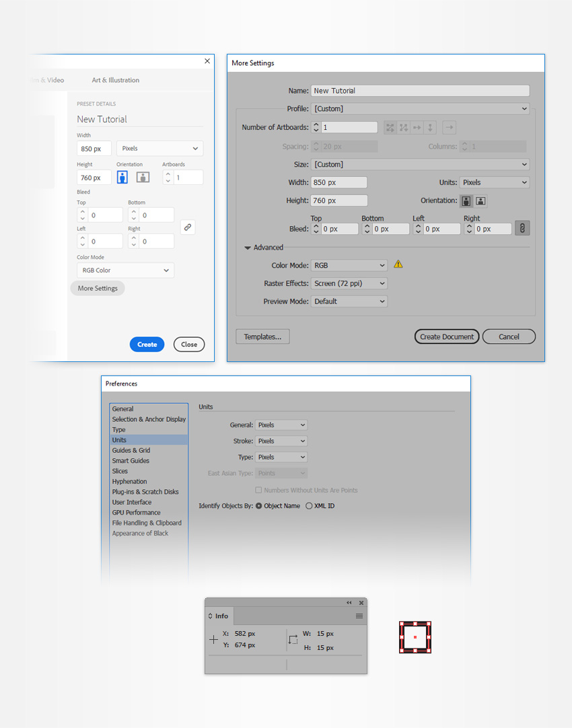This screenshot has width=572, height=728.
Task: Select Object Name radio button
Action: click(258, 506)
